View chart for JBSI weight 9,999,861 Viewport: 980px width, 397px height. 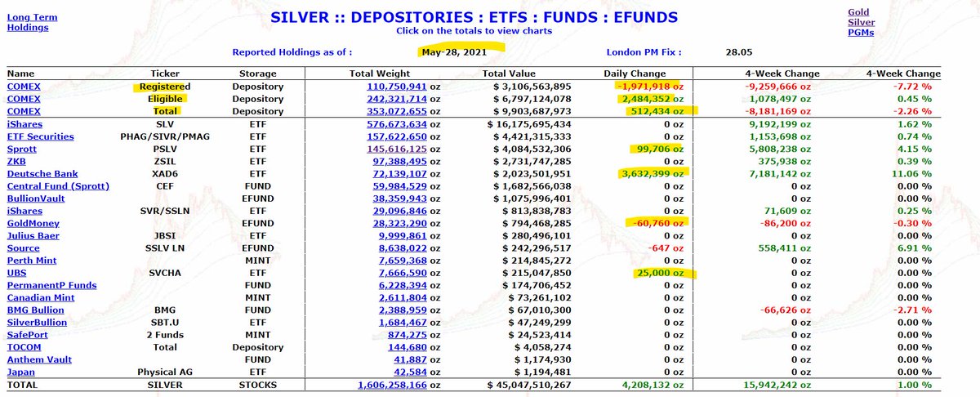(403, 235)
